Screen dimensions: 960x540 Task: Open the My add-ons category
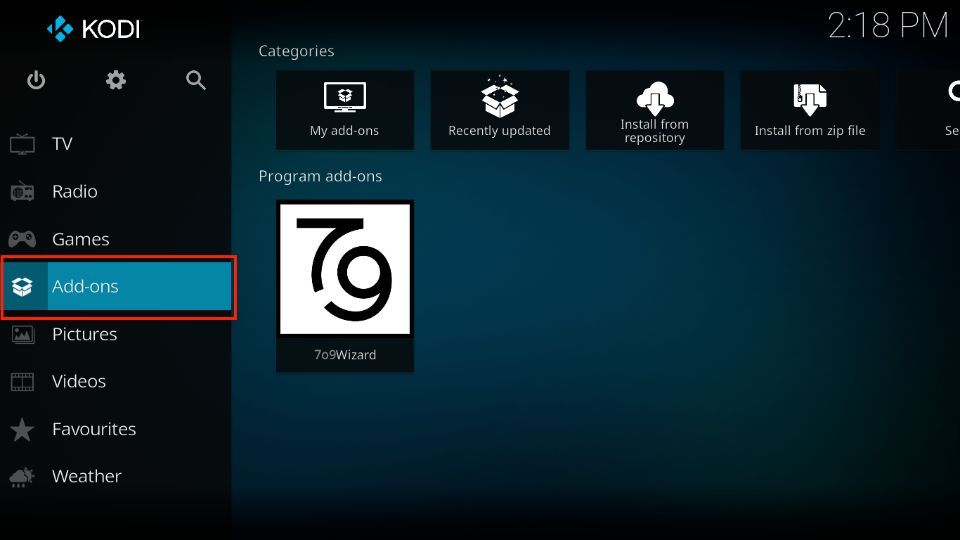tap(345, 110)
